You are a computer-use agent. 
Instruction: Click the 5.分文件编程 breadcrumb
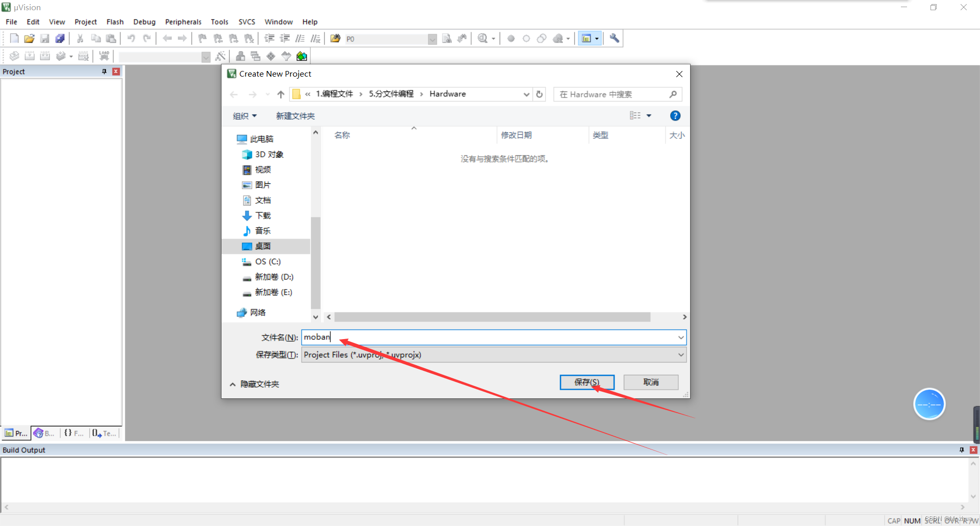[391, 94]
